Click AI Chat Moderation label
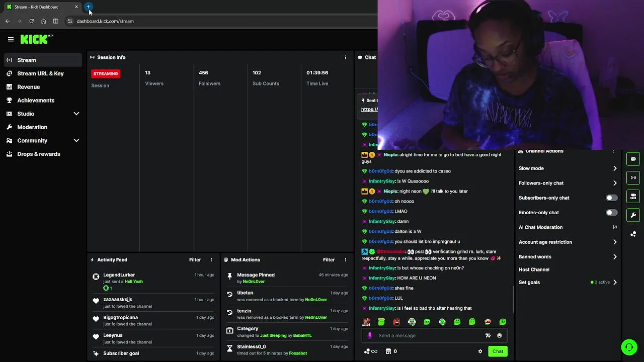This screenshot has width=644, height=362. click(540, 227)
